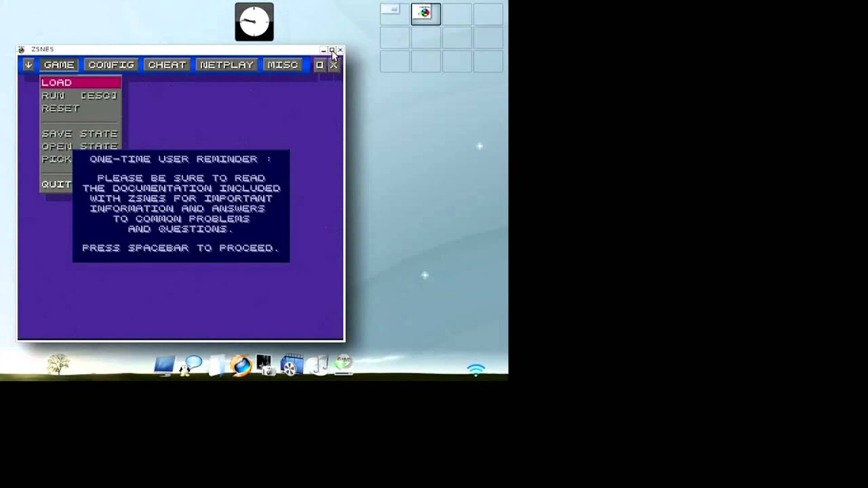Click the ZSNES in-app square window button
The width and height of the screenshot is (868, 488).
pos(319,65)
